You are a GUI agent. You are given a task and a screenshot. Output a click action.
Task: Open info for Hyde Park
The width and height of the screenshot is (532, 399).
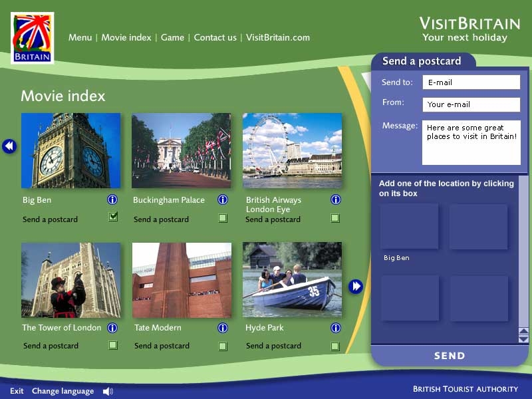[x=336, y=328]
